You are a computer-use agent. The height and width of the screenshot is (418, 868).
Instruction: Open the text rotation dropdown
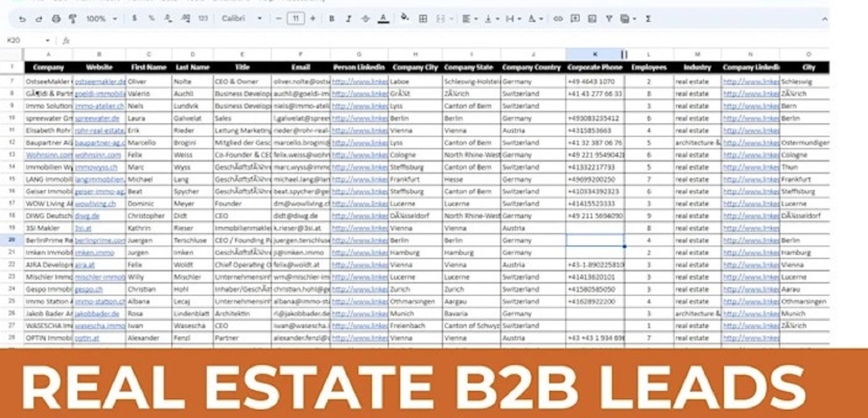(535, 19)
